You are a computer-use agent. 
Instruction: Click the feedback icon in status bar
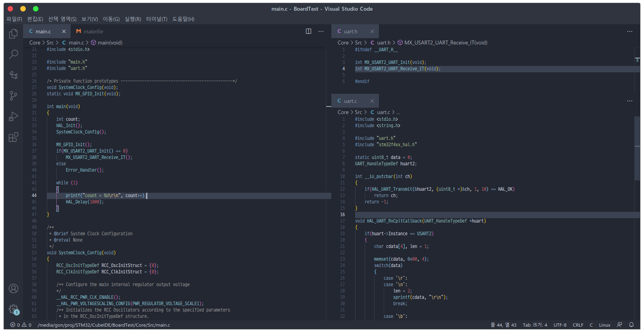tap(619, 325)
